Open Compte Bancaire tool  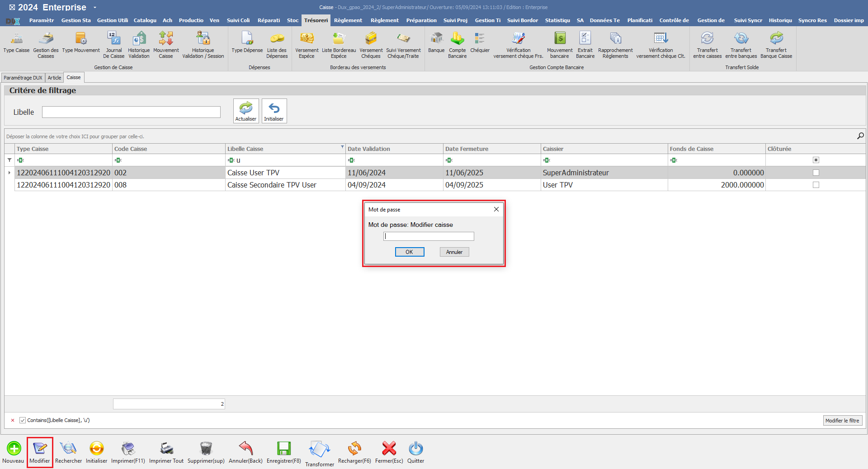(x=457, y=45)
